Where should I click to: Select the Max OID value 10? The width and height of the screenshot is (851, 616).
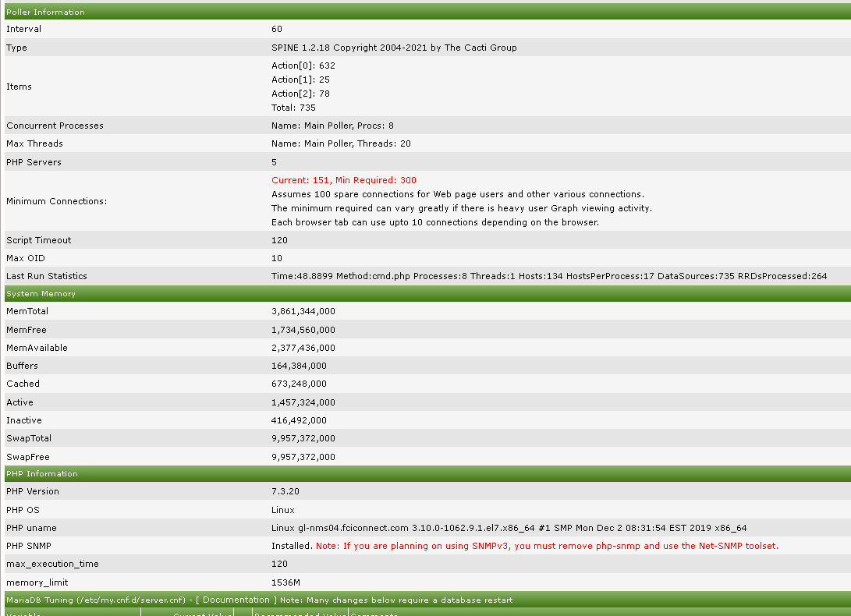277,258
